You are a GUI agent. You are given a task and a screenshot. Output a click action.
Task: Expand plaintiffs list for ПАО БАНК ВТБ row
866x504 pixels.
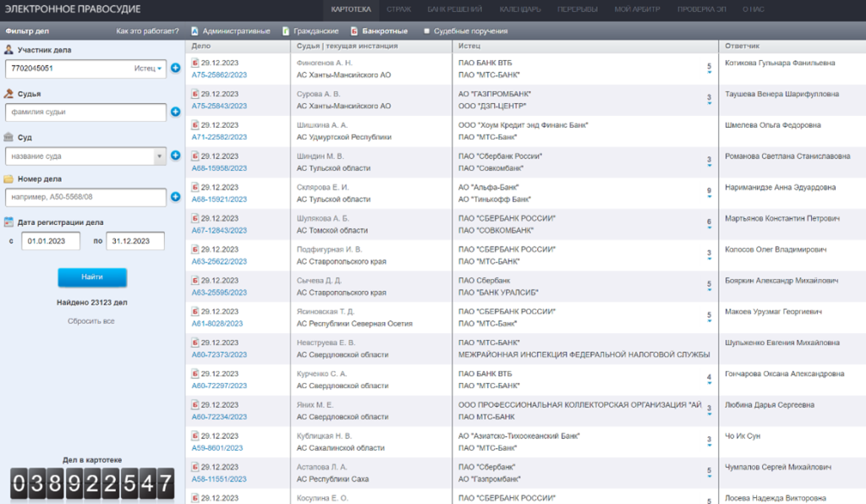(x=709, y=68)
